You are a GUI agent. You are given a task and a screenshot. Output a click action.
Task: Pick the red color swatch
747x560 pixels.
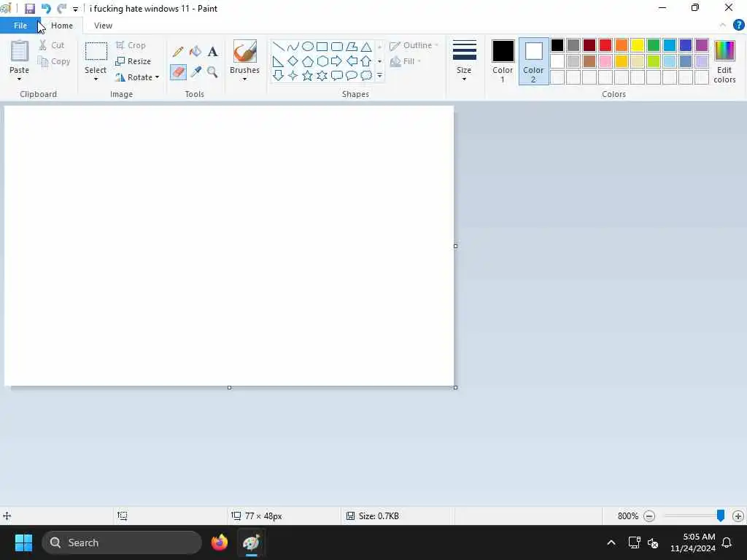605,45
